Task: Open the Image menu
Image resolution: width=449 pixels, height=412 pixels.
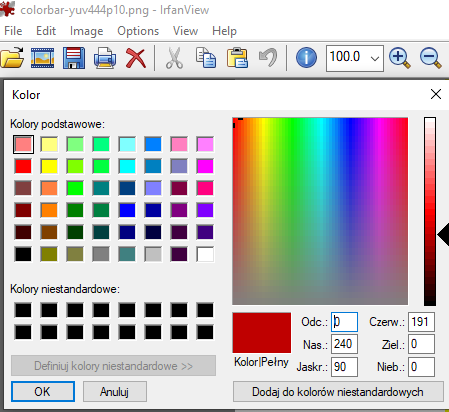Action: click(x=86, y=31)
